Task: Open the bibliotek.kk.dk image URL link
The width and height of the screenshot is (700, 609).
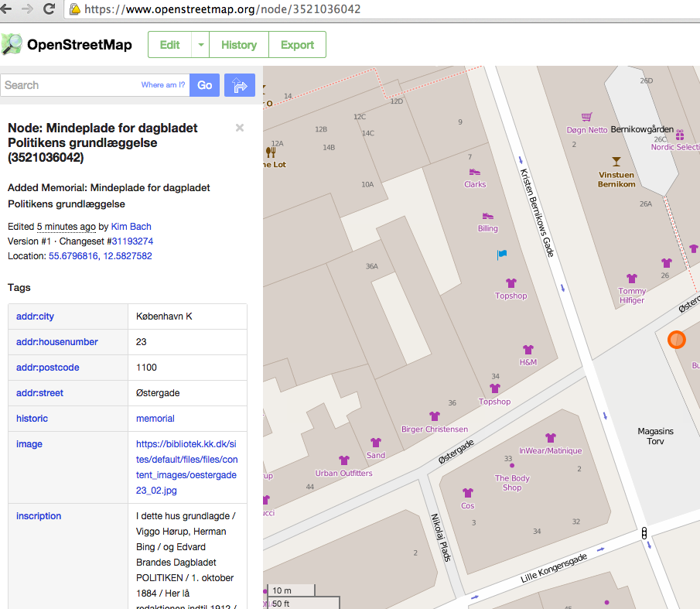Action: pos(187,467)
